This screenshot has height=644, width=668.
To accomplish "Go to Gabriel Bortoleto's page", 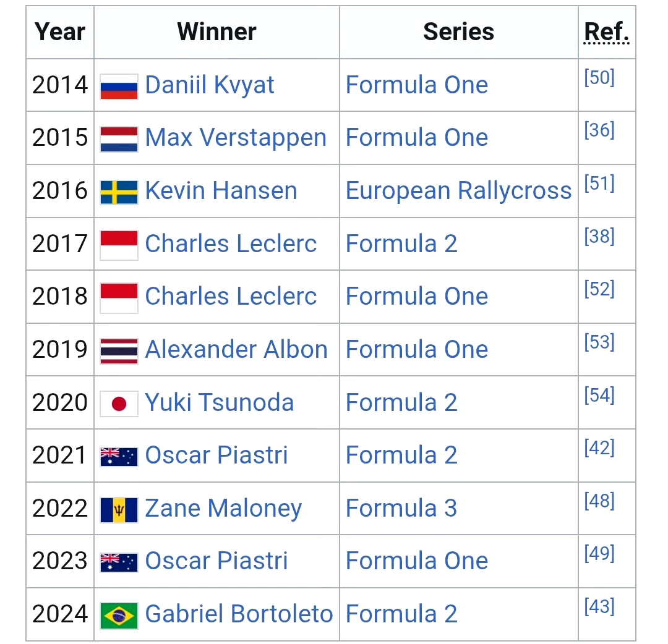I will [x=239, y=614].
